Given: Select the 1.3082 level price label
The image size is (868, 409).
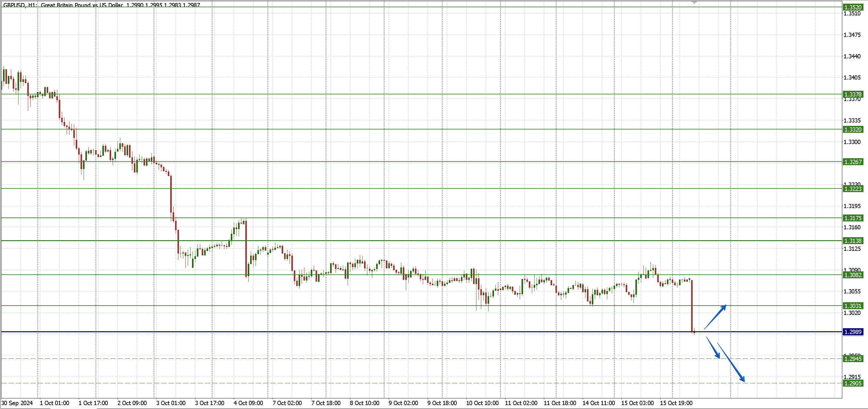Looking at the screenshot, I should coord(853,275).
